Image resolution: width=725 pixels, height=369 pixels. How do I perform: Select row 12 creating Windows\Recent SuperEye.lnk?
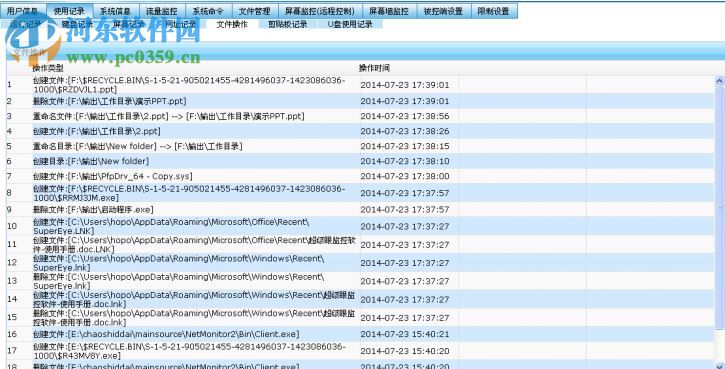pos(360,263)
